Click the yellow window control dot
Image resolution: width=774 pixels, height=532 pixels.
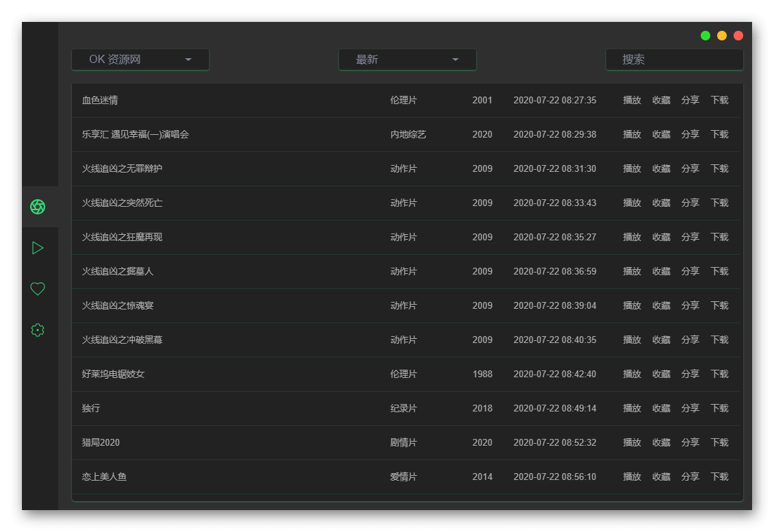click(x=722, y=36)
